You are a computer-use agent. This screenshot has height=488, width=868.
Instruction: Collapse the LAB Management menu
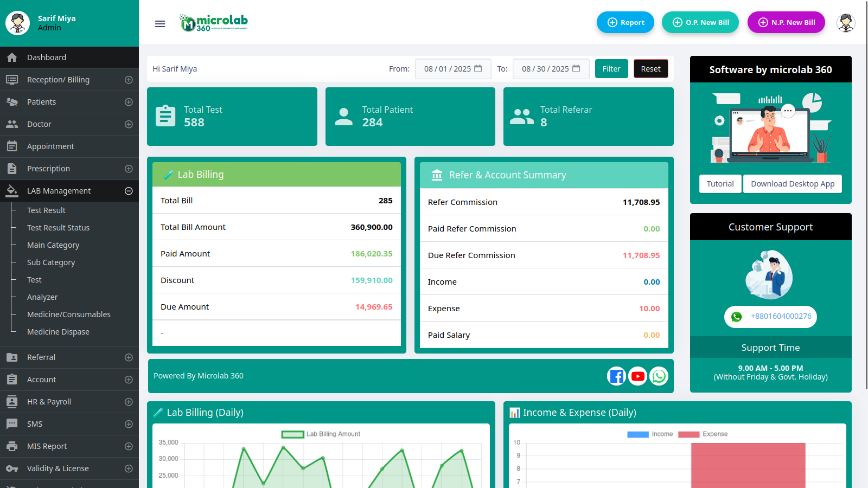[x=129, y=191]
